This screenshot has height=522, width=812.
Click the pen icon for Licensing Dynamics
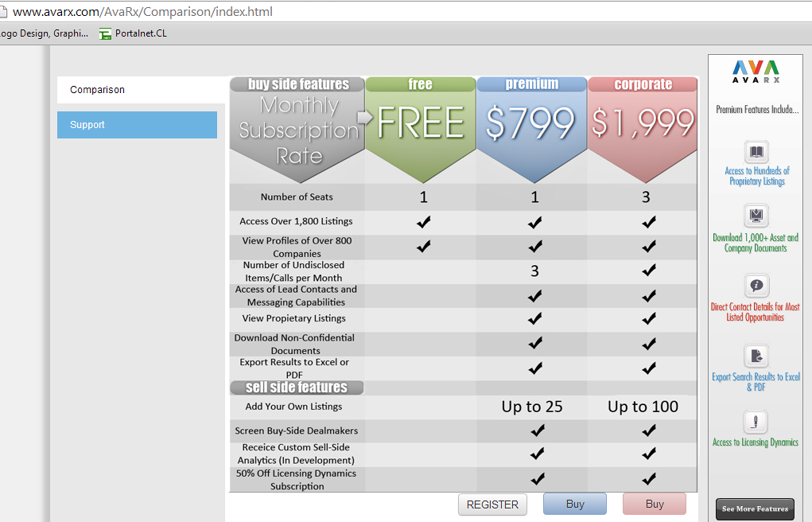(756, 422)
